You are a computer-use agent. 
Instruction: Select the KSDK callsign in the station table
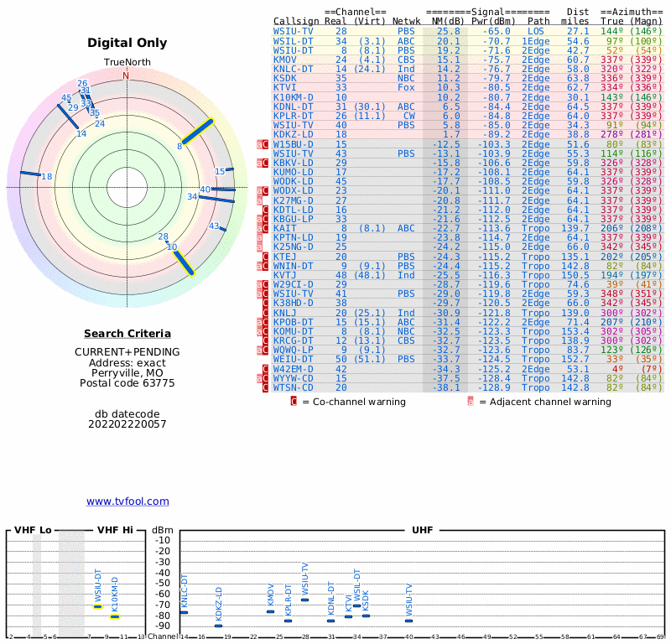pos(285,78)
